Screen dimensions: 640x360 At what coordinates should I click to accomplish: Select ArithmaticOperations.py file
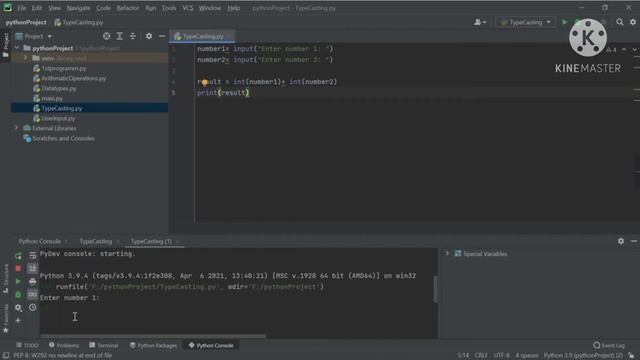pos(73,78)
